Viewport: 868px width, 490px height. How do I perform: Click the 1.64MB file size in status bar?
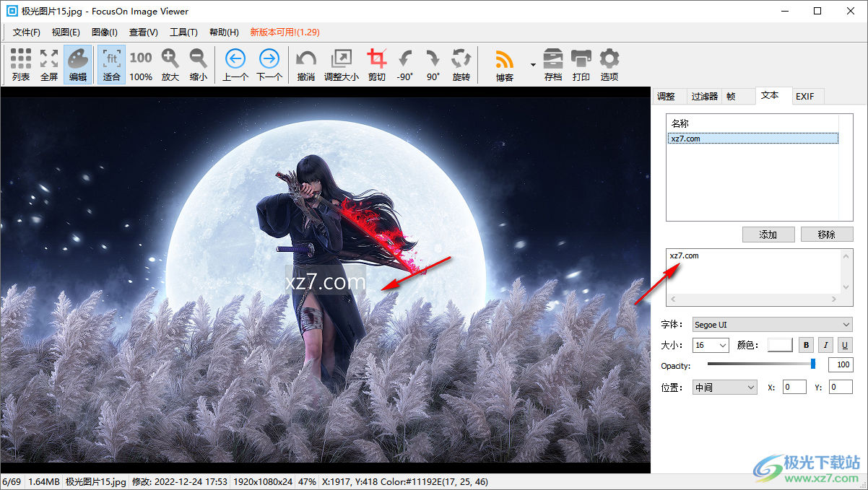tap(43, 481)
